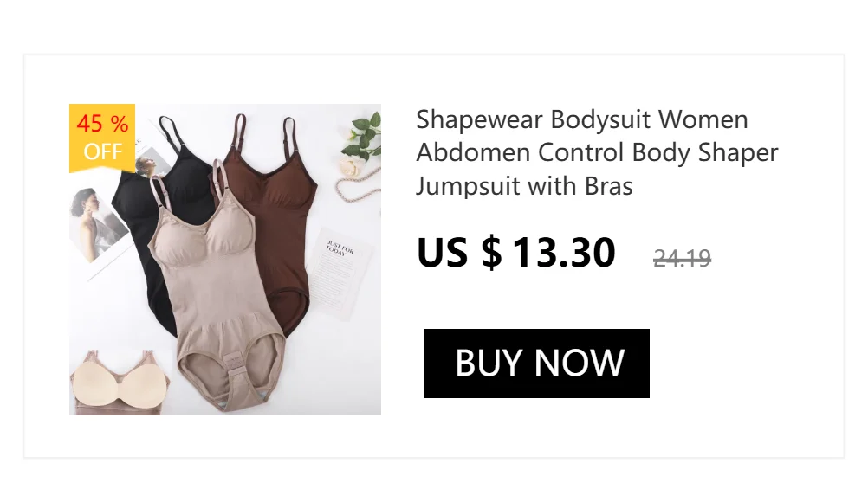The width and height of the screenshot is (868, 502).
Task: Click the white rose in product photo
Action: tap(350, 166)
